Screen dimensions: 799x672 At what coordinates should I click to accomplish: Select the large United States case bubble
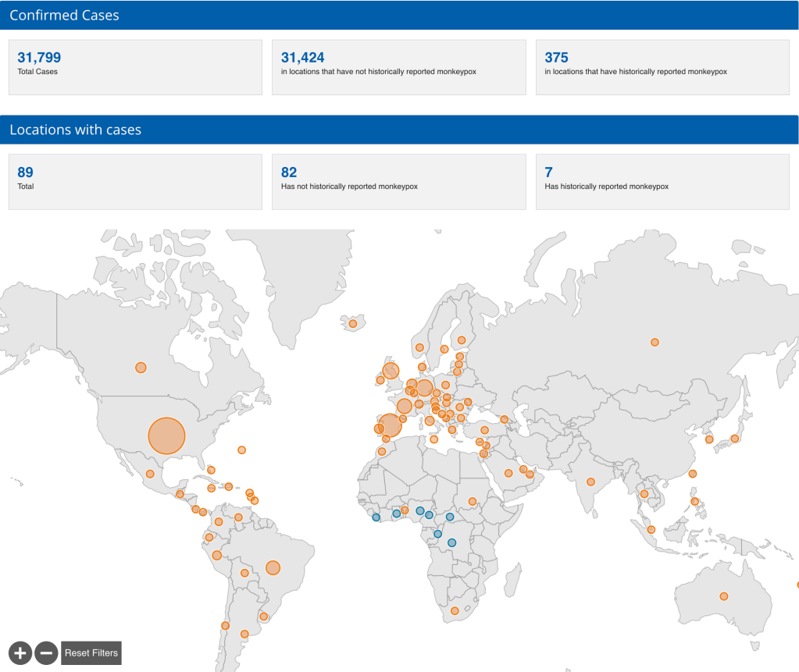pos(166,436)
